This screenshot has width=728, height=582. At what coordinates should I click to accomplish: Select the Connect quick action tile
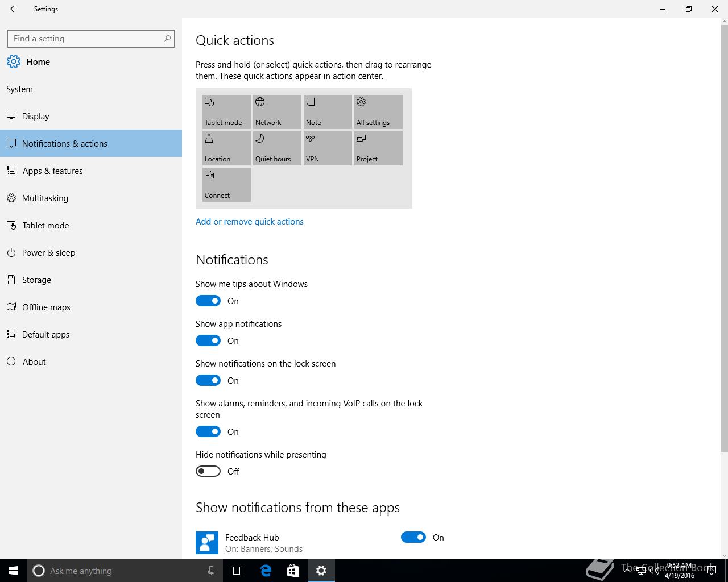point(226,185)
